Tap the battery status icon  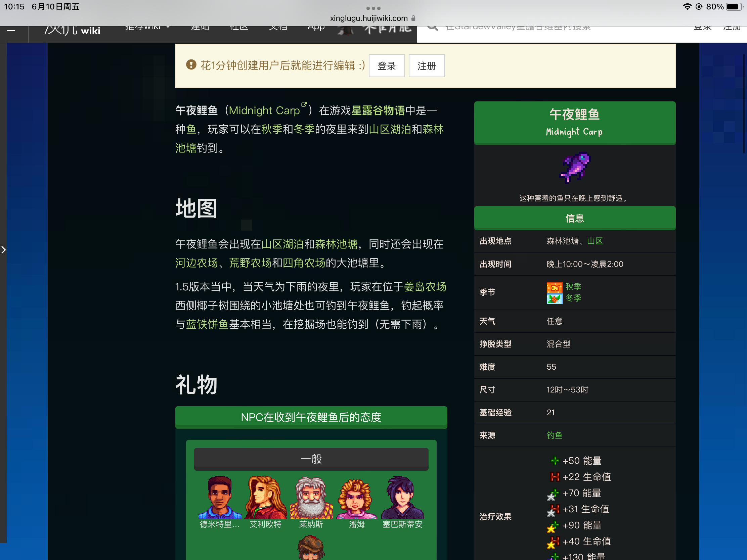(x=734, y=7)
